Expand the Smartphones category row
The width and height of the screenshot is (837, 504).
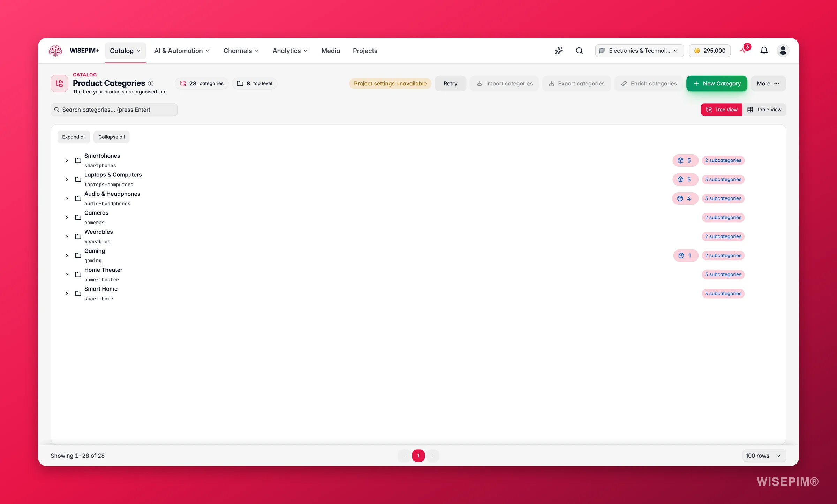(67, 160)
